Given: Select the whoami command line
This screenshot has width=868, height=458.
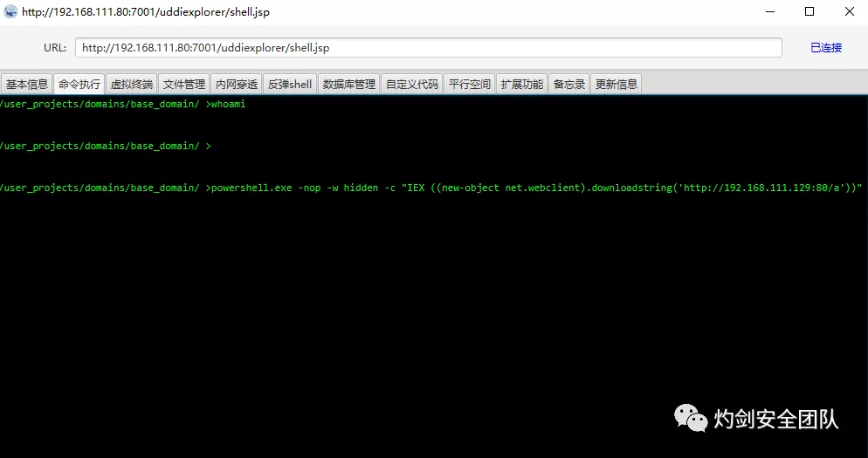Looking at the screenshot, I should coord(122,104).
